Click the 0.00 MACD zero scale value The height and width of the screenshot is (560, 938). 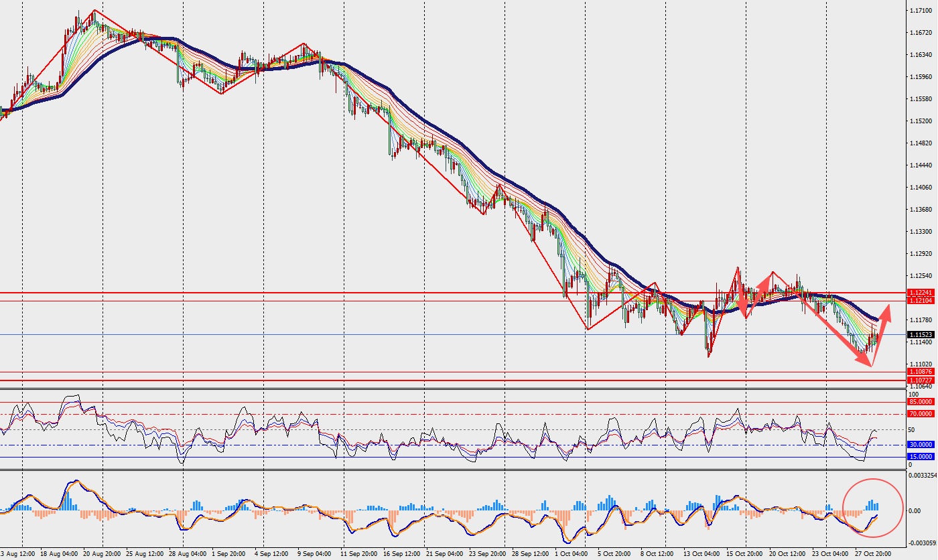pyautogui.click(x=914, y=511)
